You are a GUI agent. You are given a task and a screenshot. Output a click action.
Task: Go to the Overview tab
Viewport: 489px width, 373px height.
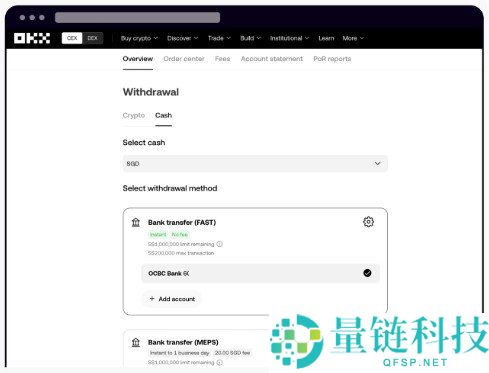[138, 59]
